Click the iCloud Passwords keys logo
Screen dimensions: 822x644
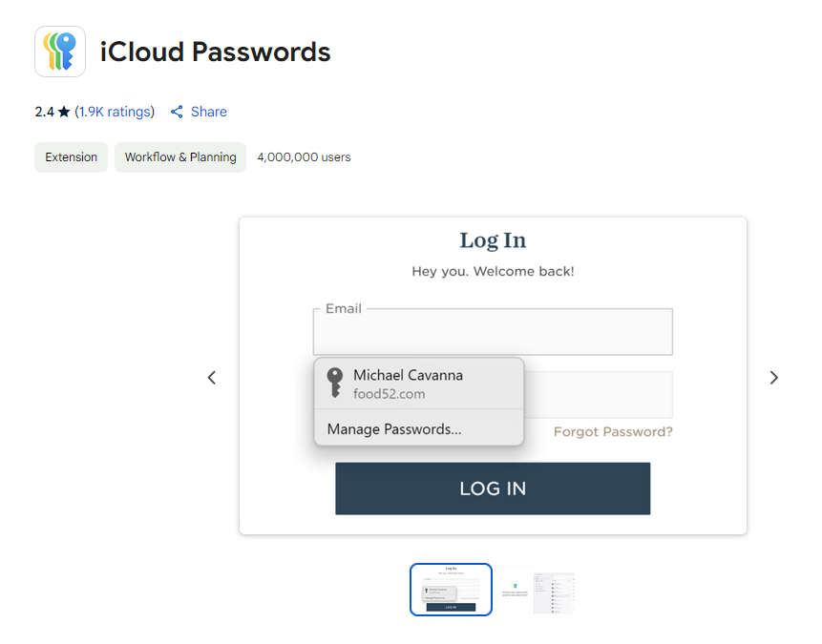60,52
